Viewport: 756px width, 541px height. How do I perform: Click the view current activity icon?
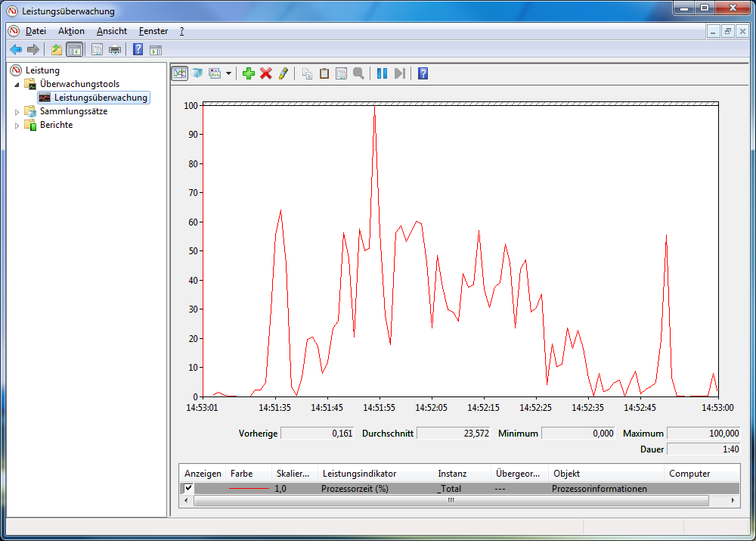180,73
